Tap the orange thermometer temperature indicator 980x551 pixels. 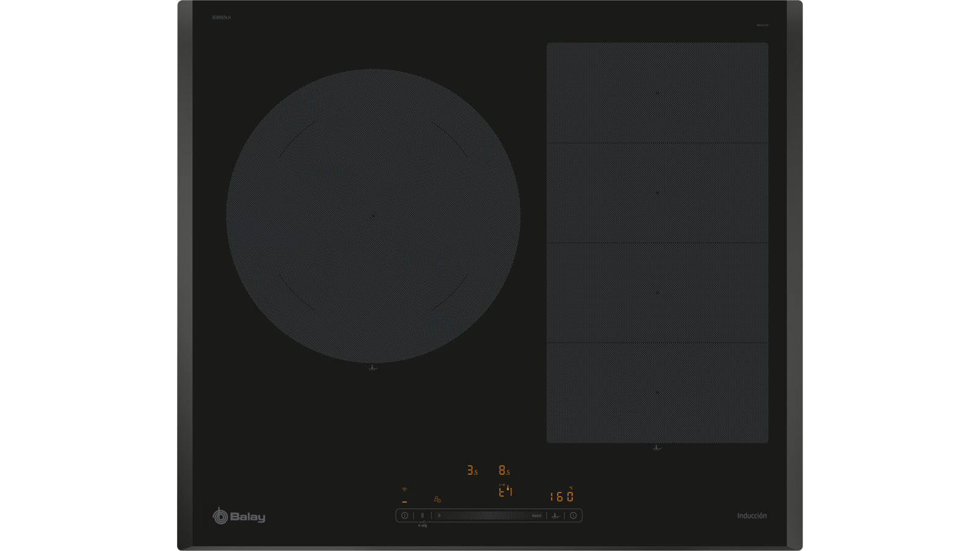(508, 488)
